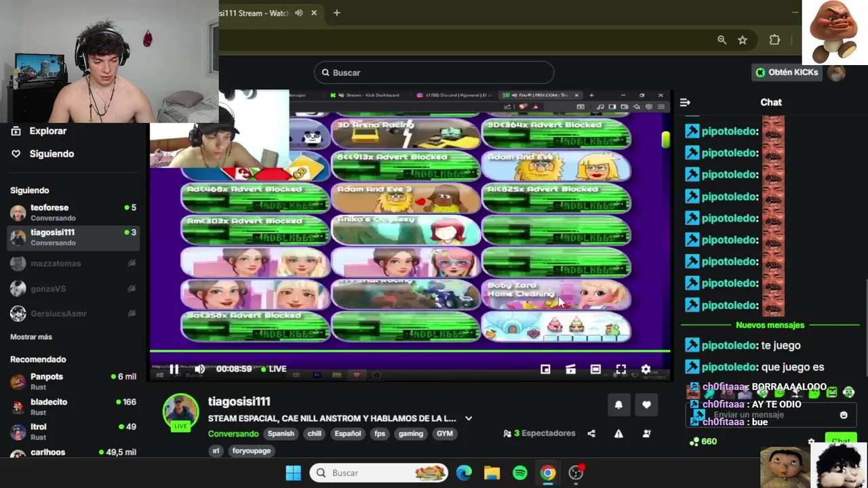Mute the stream volume speaker
The height and width of the screenshot is (488, 868).
[200, 369]
